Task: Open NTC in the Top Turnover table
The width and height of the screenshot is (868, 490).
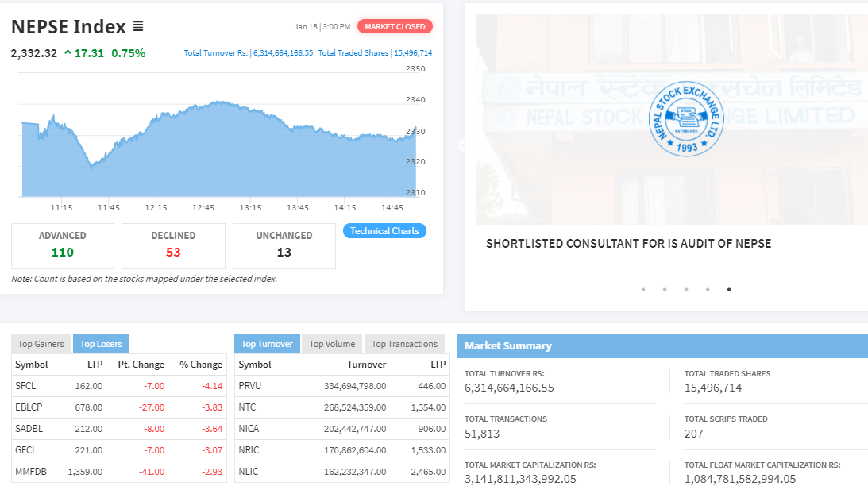Action: point(248,407)
